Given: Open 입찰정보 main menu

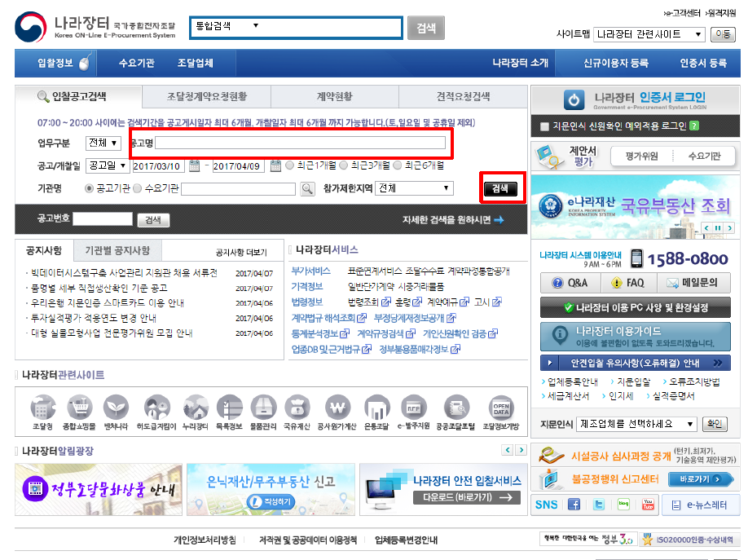Looking at the screenshot, I should [55, 63].
